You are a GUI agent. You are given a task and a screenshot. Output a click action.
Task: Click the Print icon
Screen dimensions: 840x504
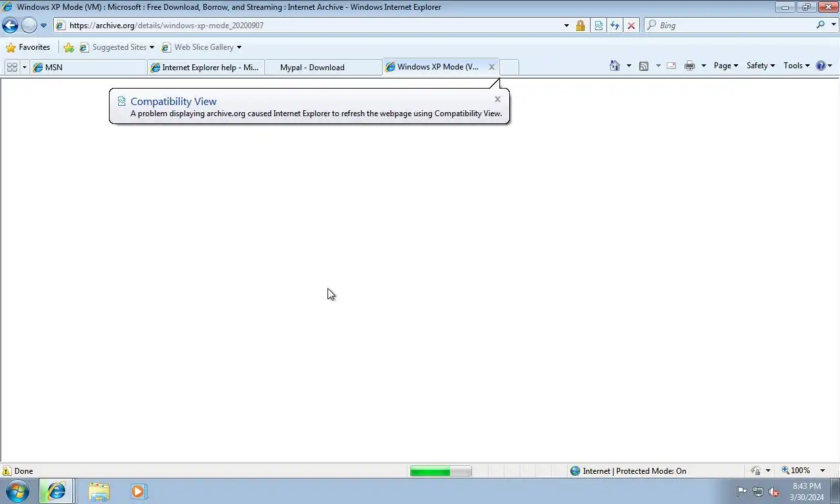[690, 66]
